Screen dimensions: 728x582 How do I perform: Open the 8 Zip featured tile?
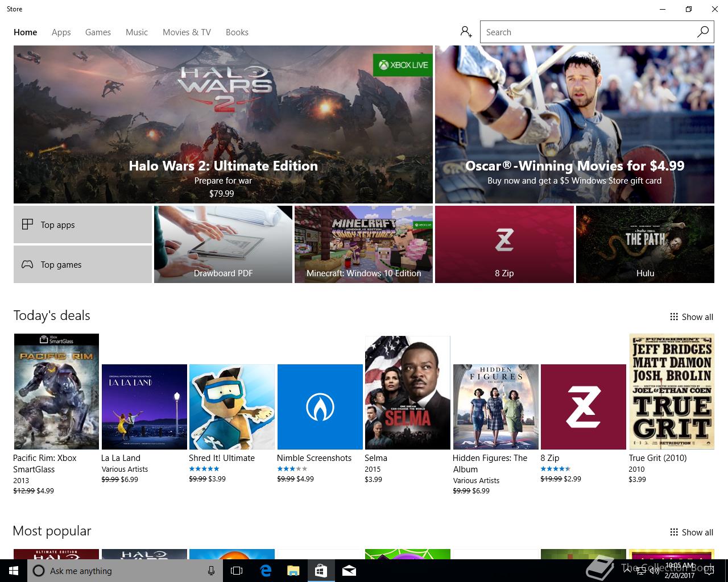tap(504, 244)
